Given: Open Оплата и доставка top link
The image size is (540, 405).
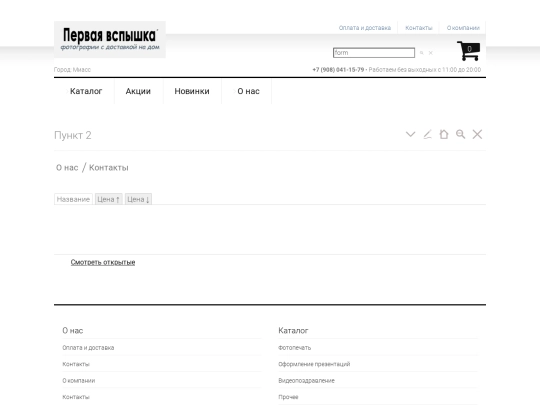Looking at the screenshot, I should 365,28.
